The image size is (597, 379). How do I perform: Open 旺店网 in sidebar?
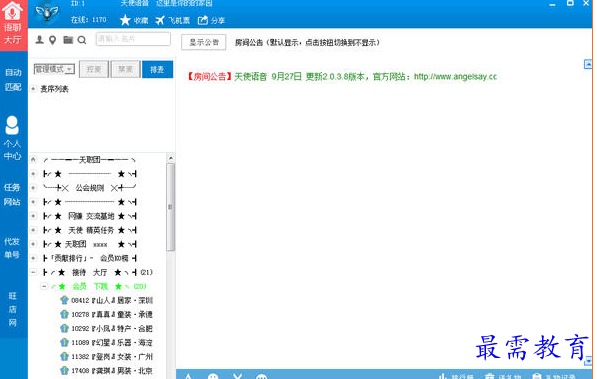tap(13, 309)
